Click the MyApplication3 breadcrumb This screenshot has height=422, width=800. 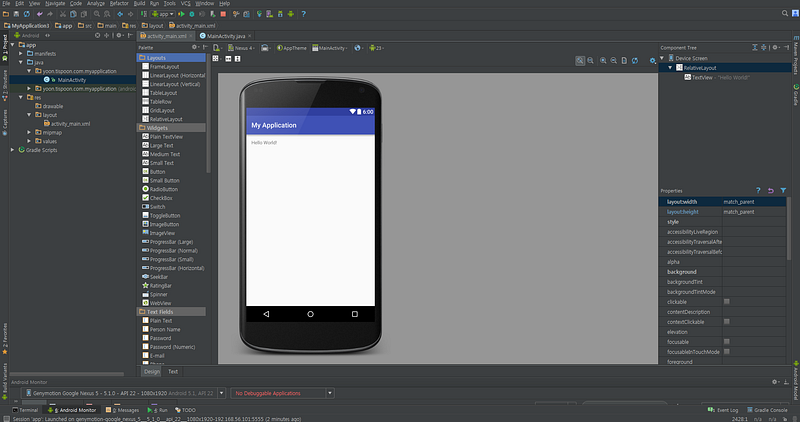click(x=27, y=26)
